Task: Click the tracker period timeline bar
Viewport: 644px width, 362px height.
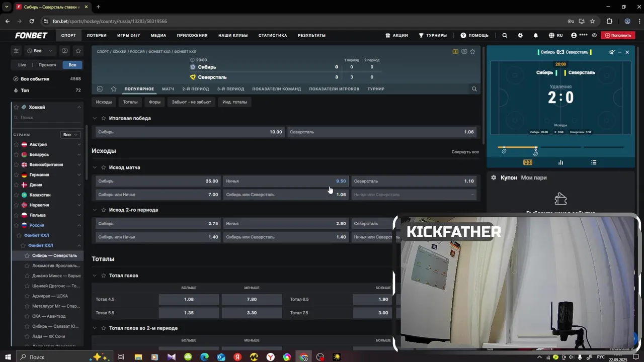Action: (560, 147)
